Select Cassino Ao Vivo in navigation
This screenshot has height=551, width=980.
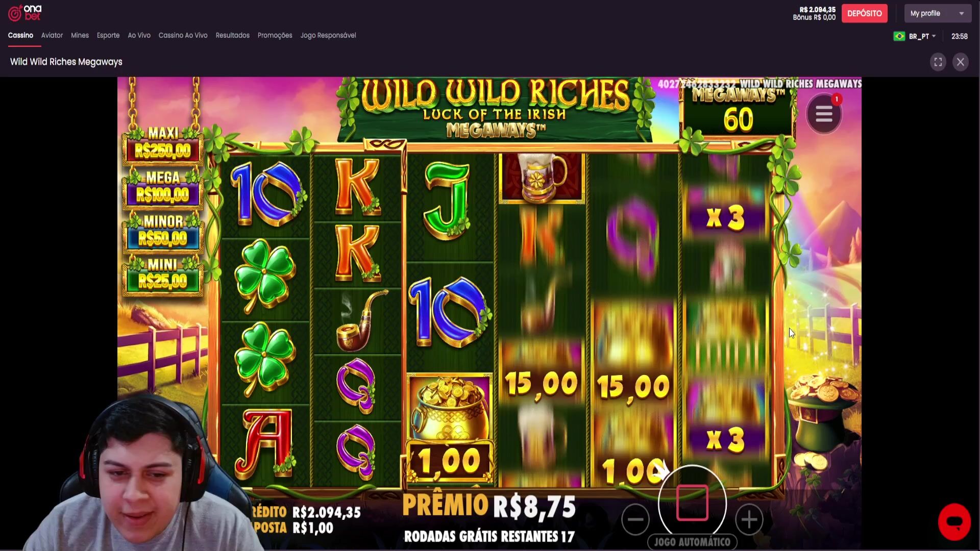point(183,35)
